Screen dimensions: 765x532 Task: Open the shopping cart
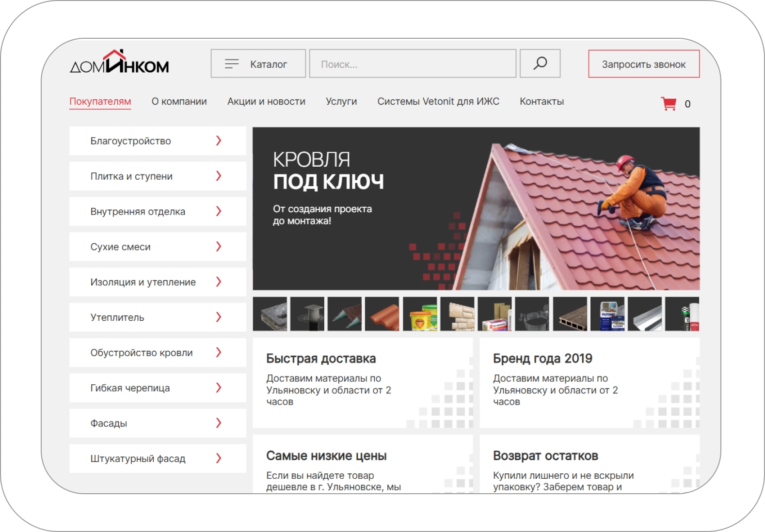669,104
